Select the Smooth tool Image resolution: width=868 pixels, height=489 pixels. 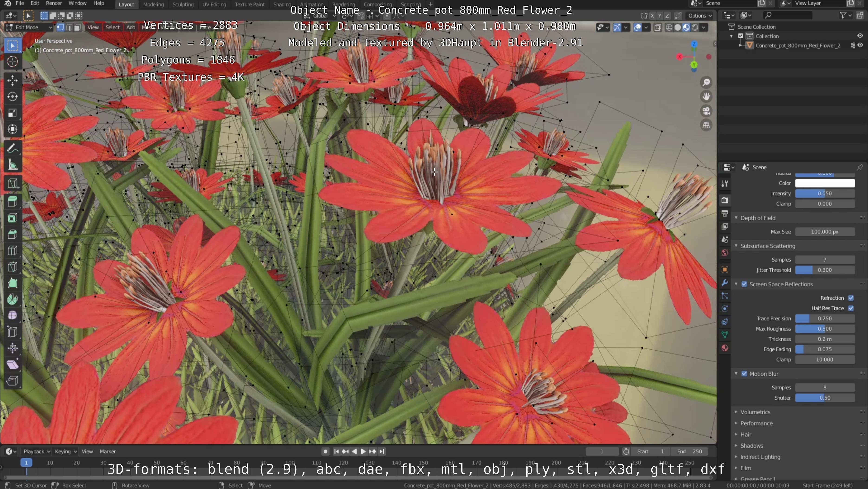tap(13, 316)
